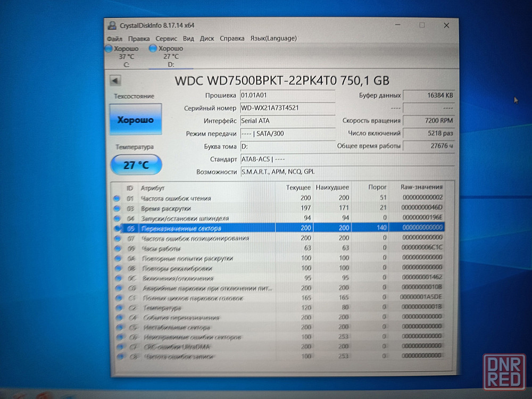Click the Текущее column header

tap(298, 188)
